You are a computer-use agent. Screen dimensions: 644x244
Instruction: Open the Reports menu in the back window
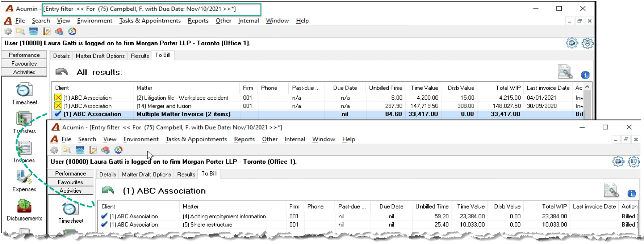pyautogui.click(x=198, y=21)
